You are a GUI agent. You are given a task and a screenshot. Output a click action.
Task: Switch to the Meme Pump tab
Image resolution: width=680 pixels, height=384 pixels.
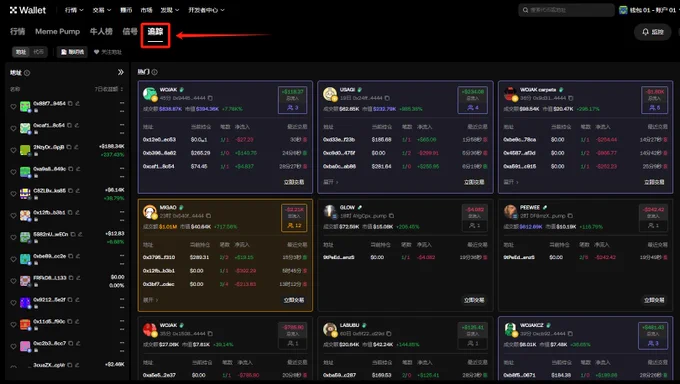[x=57, y=32]
